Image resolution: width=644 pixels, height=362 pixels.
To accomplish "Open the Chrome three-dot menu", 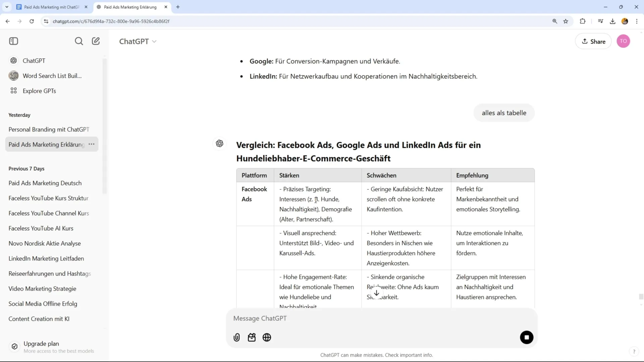I will (x=637, y=21).
